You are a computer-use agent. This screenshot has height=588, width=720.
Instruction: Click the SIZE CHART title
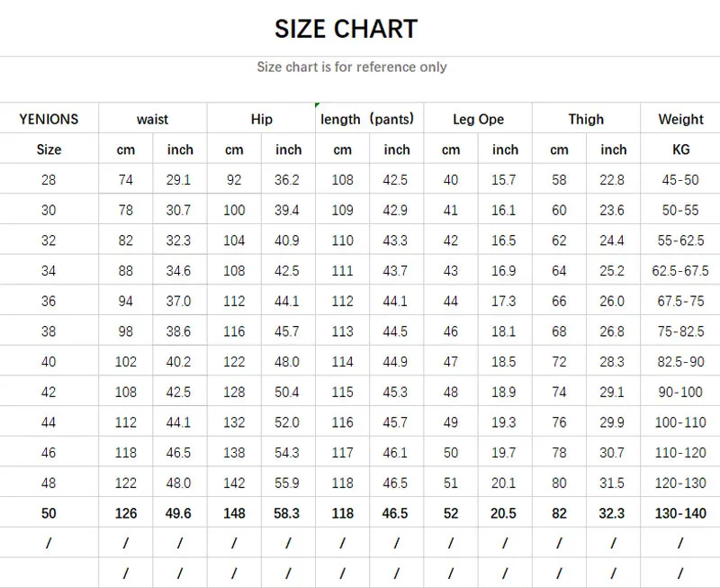point(346,29)
